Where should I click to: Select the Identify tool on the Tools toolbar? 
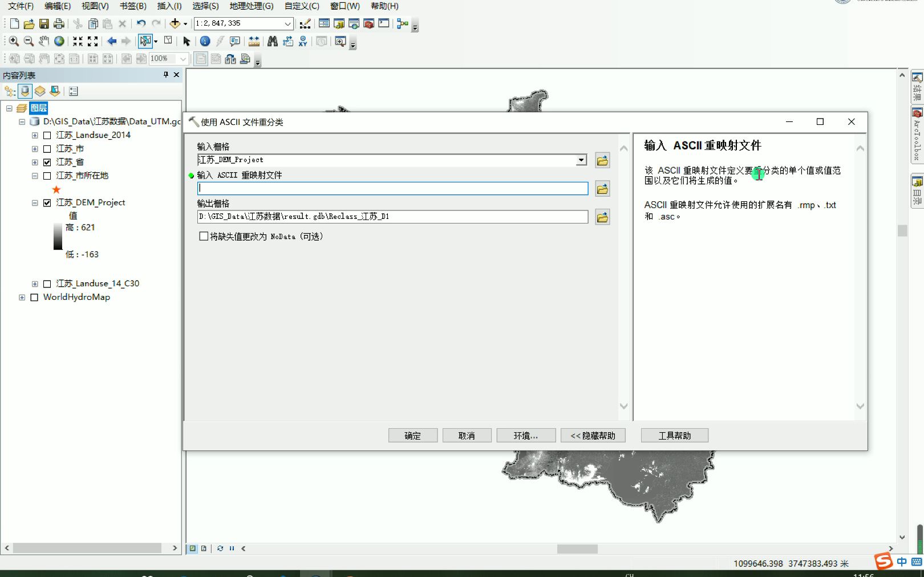pos(204,41)
